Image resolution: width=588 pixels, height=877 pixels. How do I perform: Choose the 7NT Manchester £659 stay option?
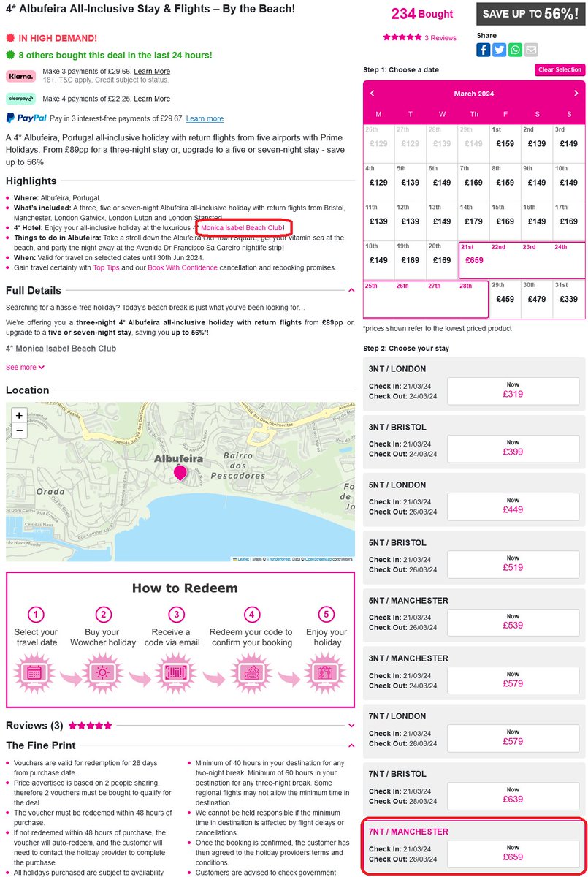pyautogui.click(x=513, y=854)
